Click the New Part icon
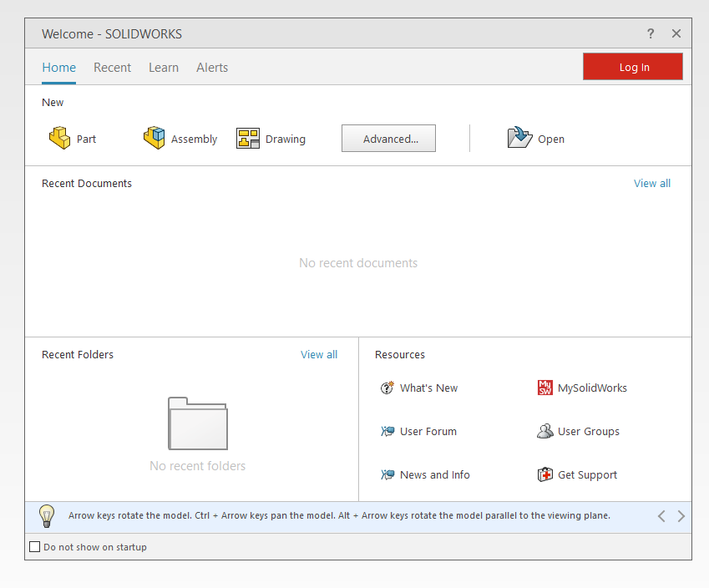709x588 pixels. (59, 138)
